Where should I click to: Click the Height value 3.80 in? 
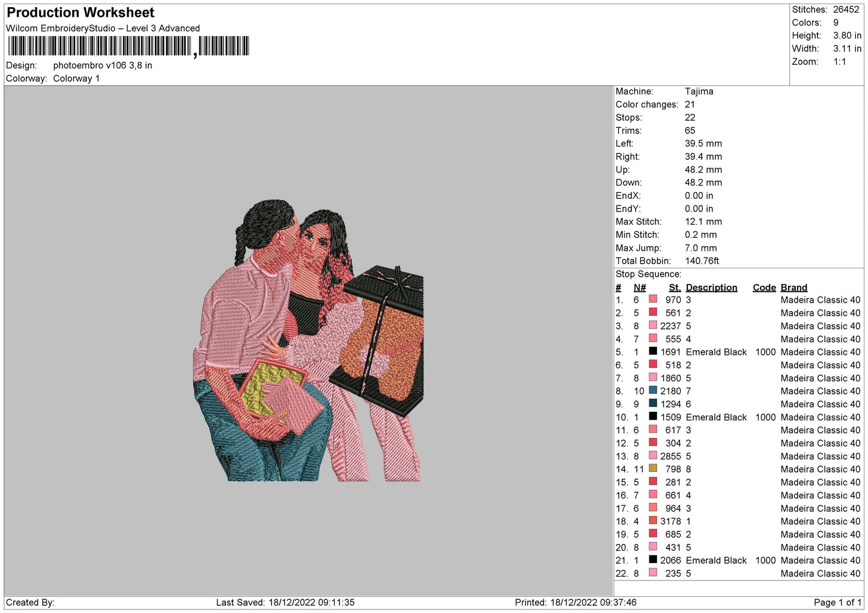[x=848, y=36]
